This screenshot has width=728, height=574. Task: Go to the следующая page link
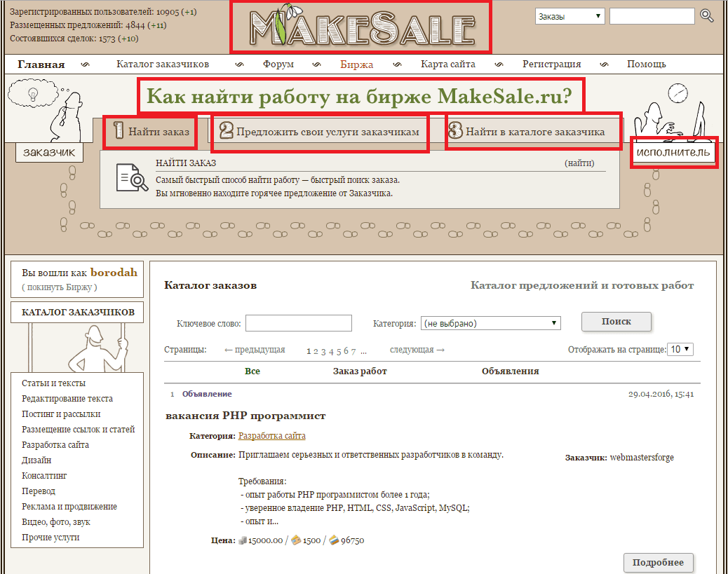pyautogui.click(x=417, y=350)
